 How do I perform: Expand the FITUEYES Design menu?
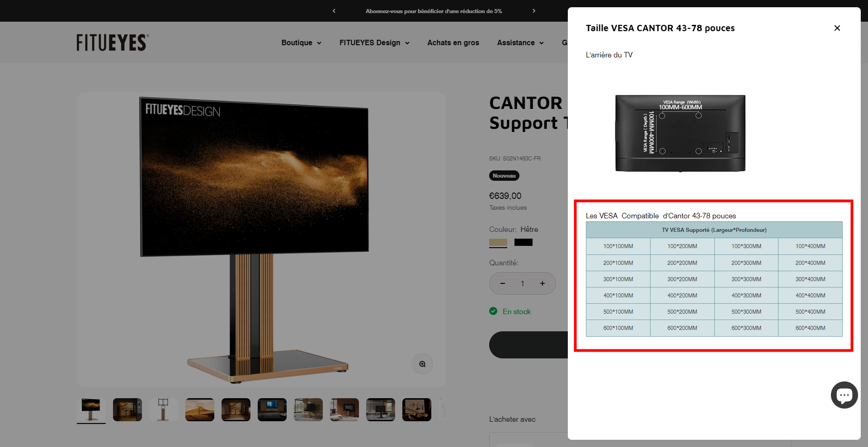pos(374,42)
